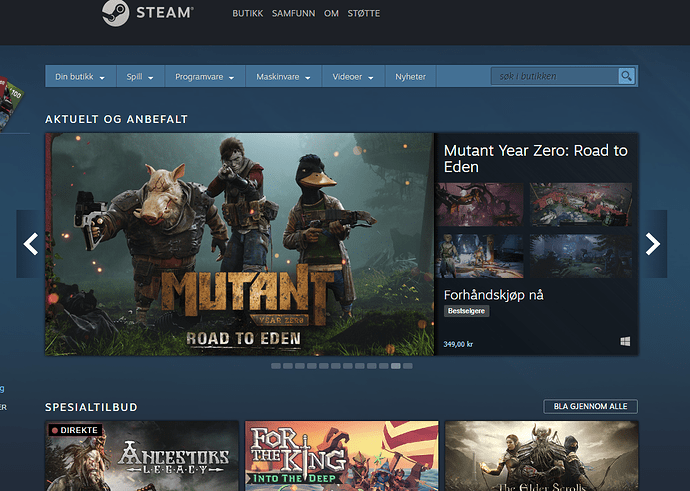The width and height of the screenshot is (690, 491).
Task: Expand the Din butikk dropdown
Action: [x=80, y=77]
